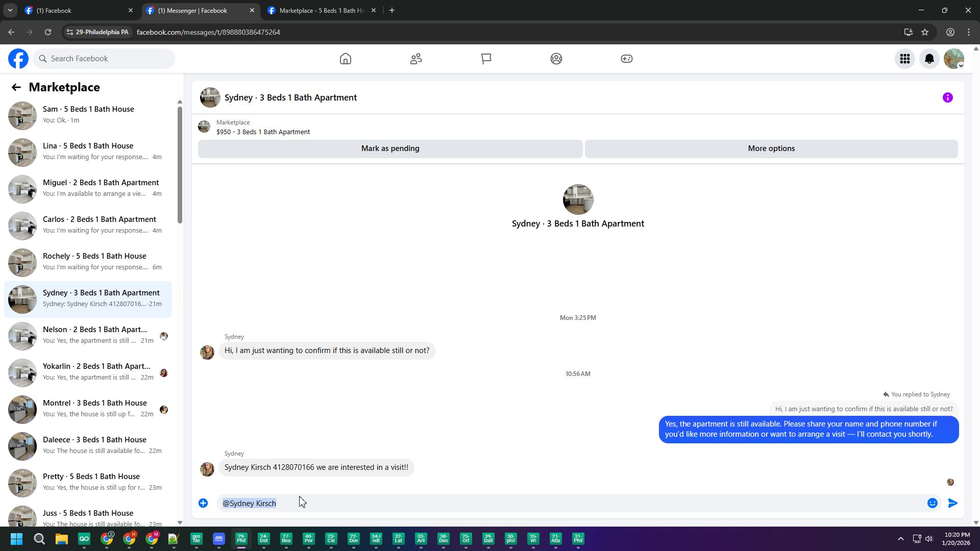Click the sent reply about apartment availability
980x551 pixels.
click(808, 429)
